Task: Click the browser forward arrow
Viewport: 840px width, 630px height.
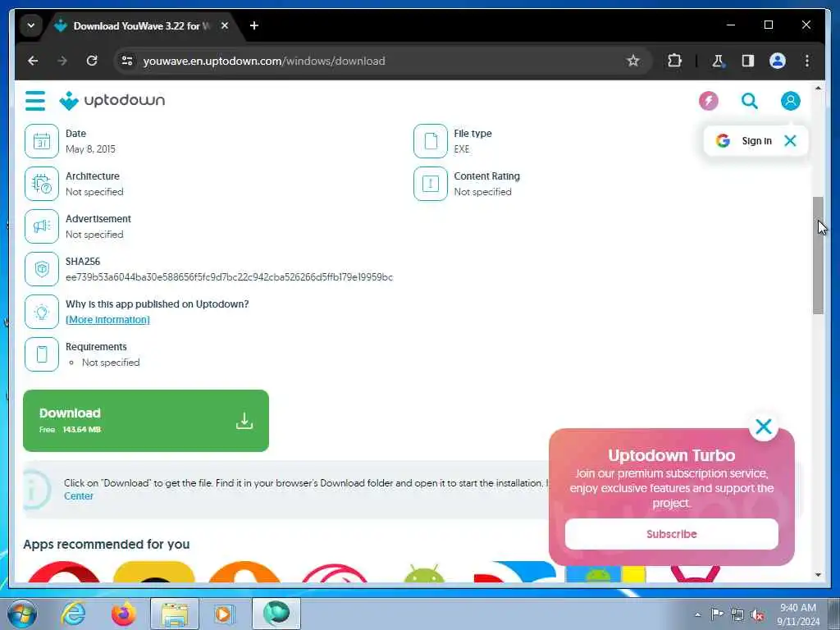Action: coord(62,61)
